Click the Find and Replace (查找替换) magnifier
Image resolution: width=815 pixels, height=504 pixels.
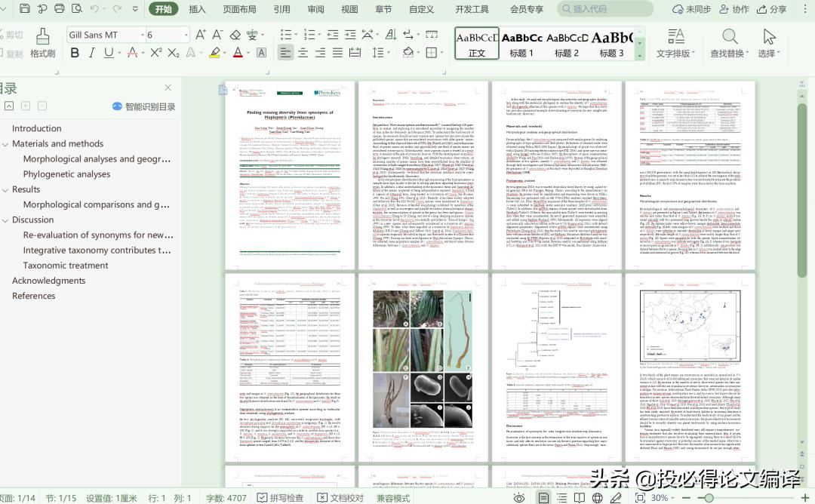(729, 36)
